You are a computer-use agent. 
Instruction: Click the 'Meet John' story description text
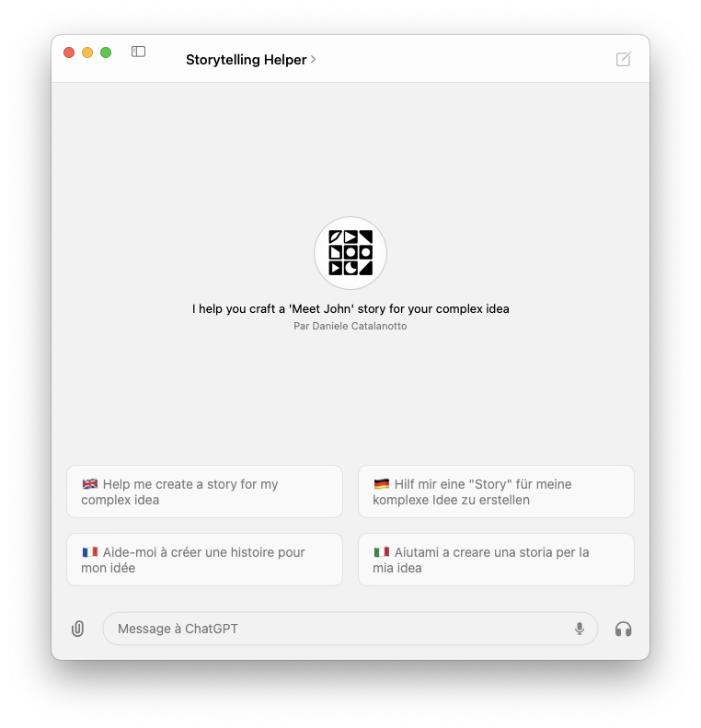pos(350,308)
